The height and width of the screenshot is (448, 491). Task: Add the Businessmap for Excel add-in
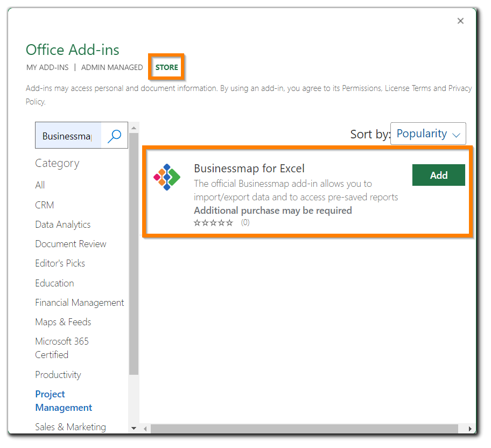coord(438,175)
